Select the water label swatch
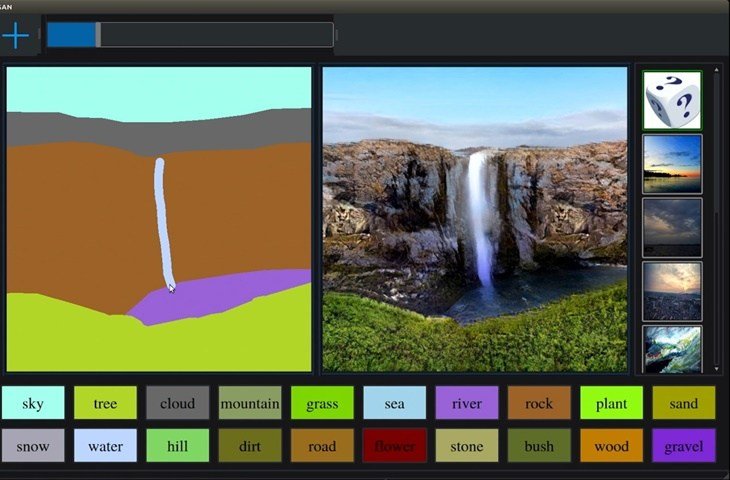Image resolution: width=730 pixels, height=480 pixels. 105,446
